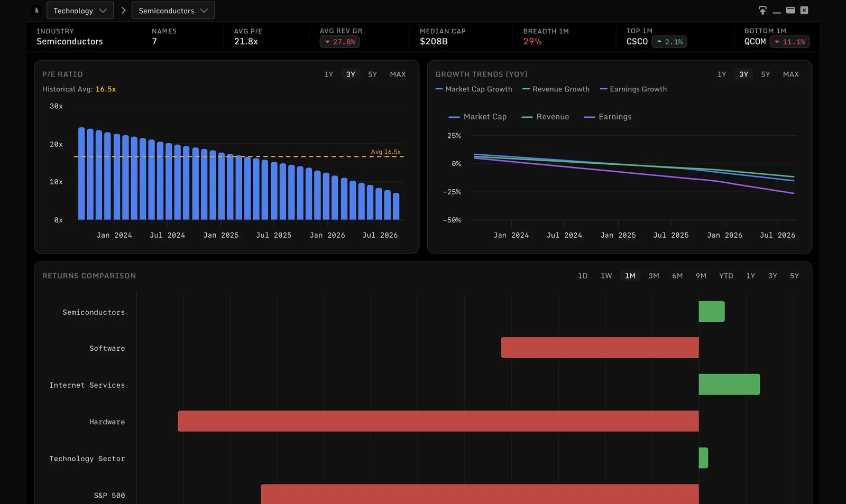Click the pop-out upload arrow icon

[762, 10]
